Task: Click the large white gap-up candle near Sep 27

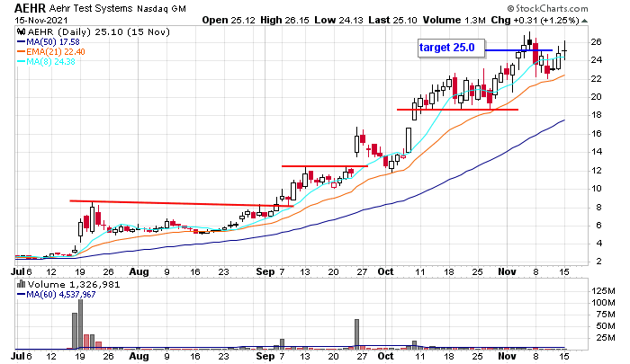Action: tap(356, 144)
